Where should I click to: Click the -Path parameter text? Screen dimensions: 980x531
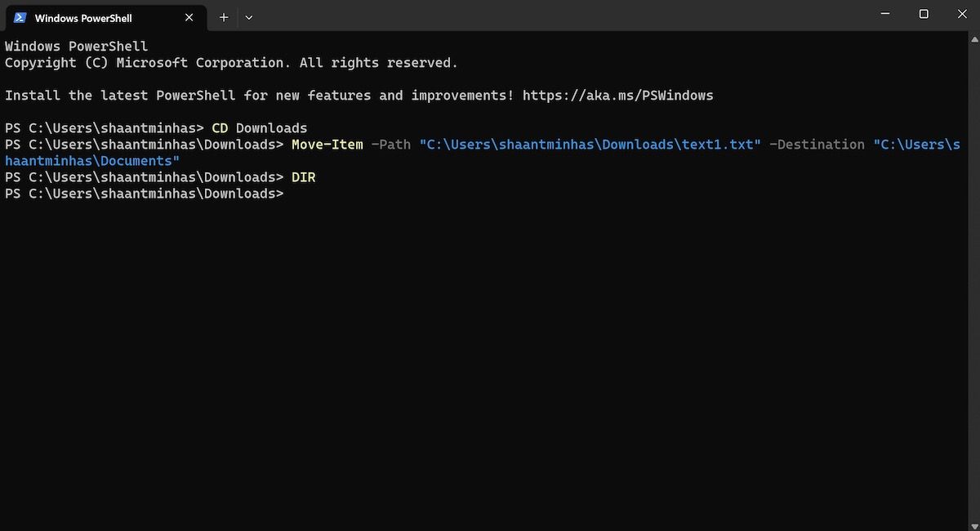click(391, 144)
